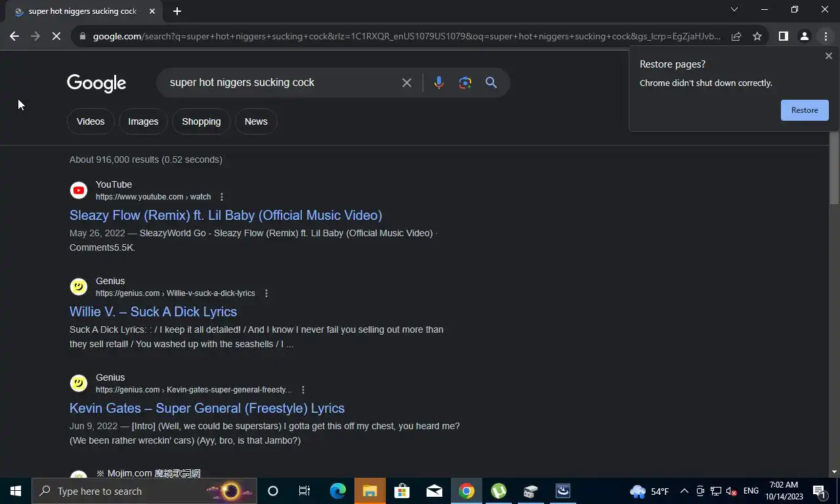Screen dimensions: 840x504
Task: Click the YouTube favicon on the first result
Action: (79, 190)
